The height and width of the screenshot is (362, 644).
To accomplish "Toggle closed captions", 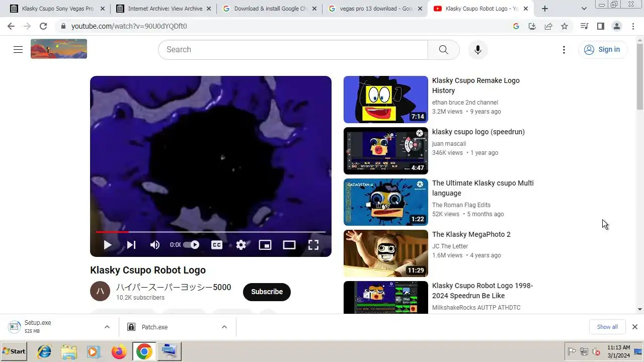I will pyautogui.click(x=217, y=245).
